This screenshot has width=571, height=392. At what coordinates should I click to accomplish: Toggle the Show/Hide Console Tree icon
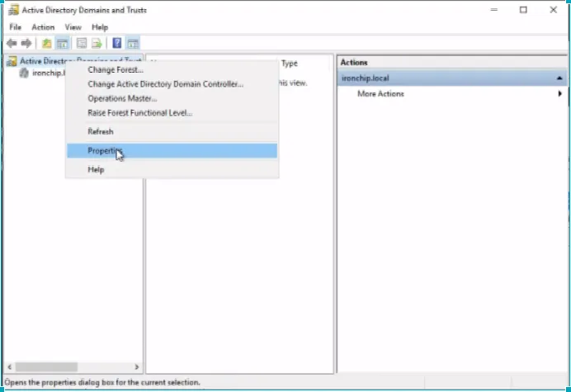click(x=62, y=44)
